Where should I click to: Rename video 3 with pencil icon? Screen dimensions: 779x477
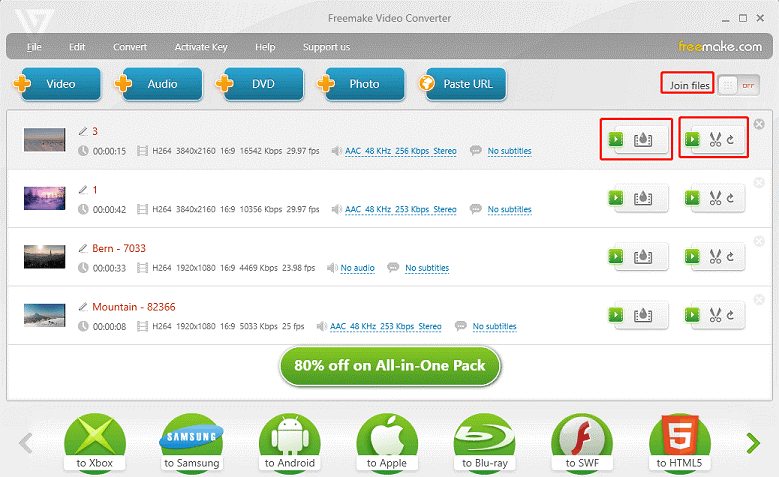(83, 131)
